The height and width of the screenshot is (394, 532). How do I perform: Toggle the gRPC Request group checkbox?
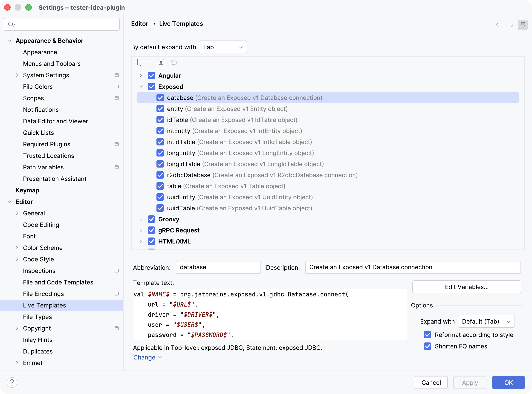pos(151,230)
